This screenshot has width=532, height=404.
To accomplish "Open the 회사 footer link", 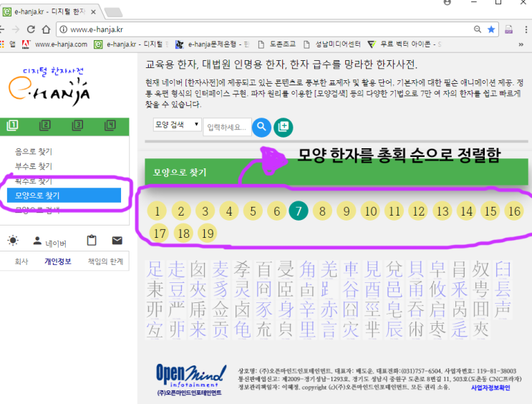I will pos(21,261).
